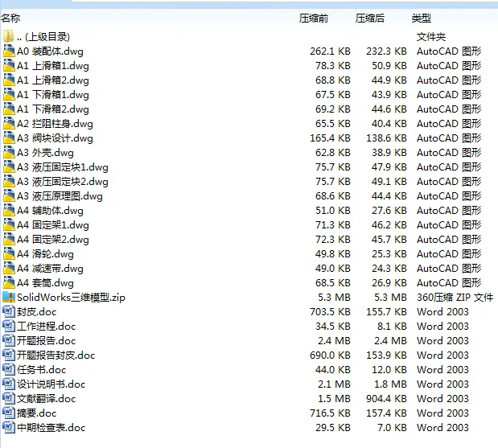Click the 703.5 KB size value
The image size is (498, 448).
[x=331, y=312]
